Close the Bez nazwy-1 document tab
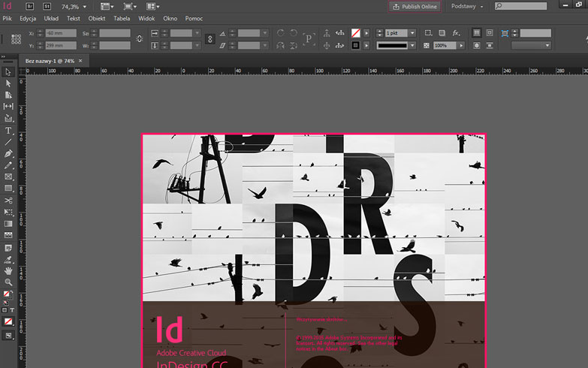Screen dimensions: 588x368 (x=80, y=60)
